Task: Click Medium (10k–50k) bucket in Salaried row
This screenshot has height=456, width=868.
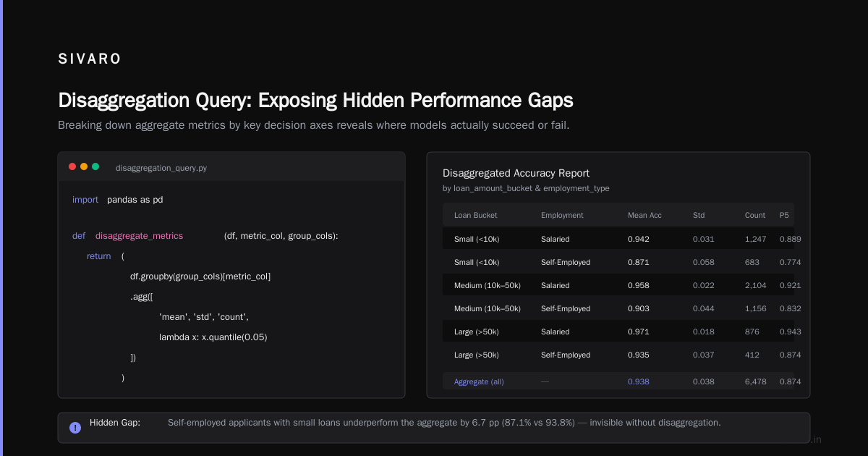Action: point(488,285)
